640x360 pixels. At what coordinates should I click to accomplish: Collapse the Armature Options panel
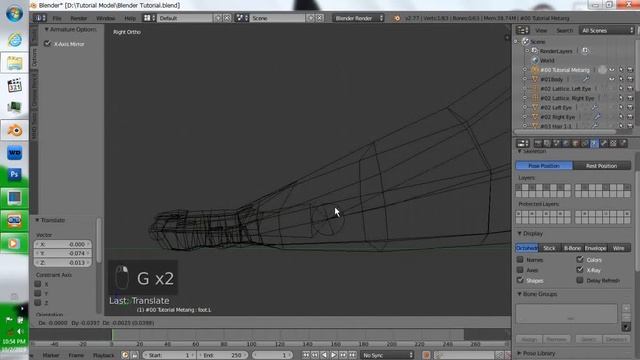[x=47, y=29]
